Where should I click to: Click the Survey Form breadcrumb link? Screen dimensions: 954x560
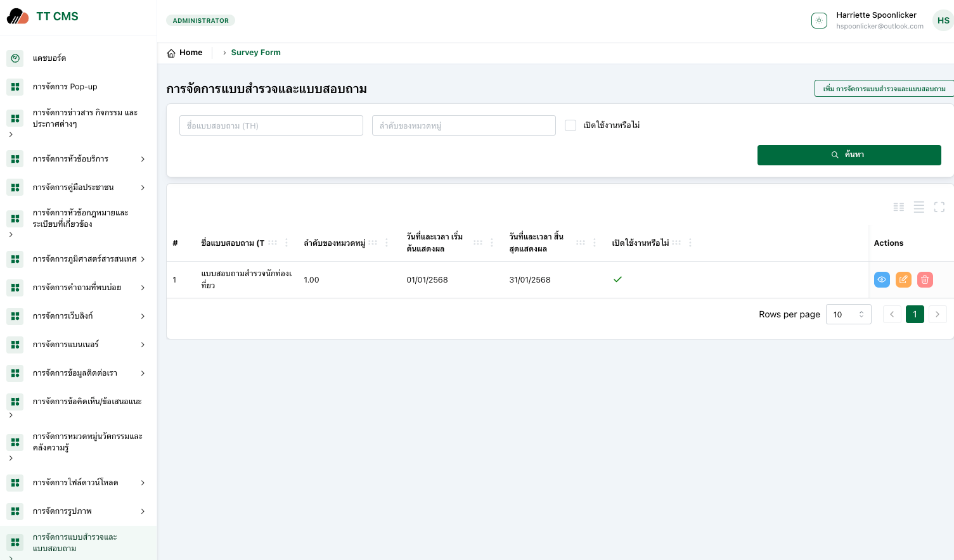click(255, 53)
